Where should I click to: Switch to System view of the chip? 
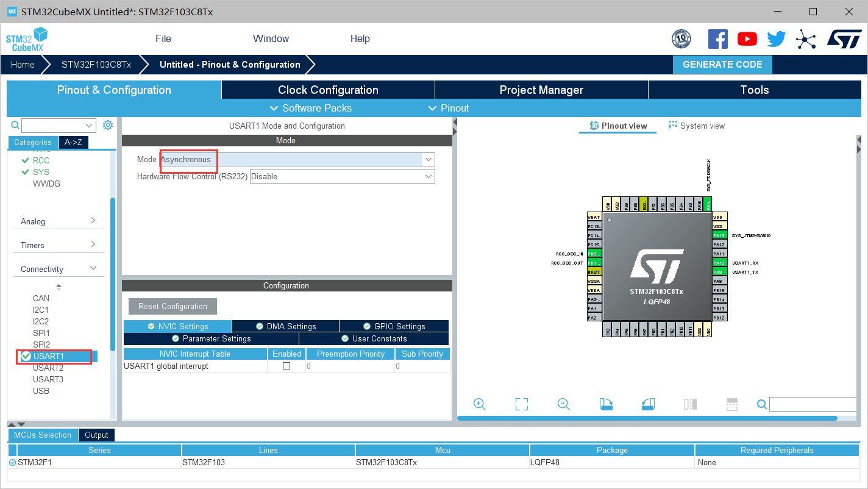[x=697, y=125]
